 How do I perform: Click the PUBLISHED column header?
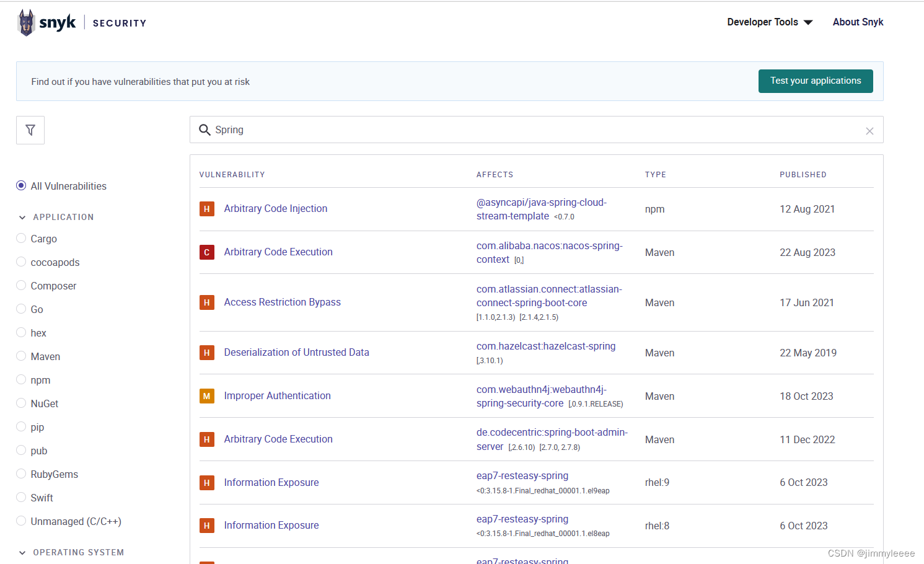tap(803, 175)
